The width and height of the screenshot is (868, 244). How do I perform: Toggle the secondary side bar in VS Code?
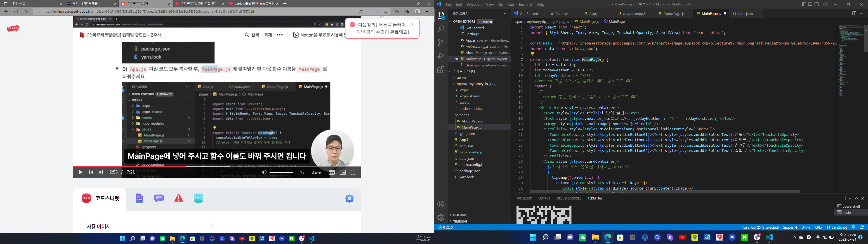(x=816, y=4)
